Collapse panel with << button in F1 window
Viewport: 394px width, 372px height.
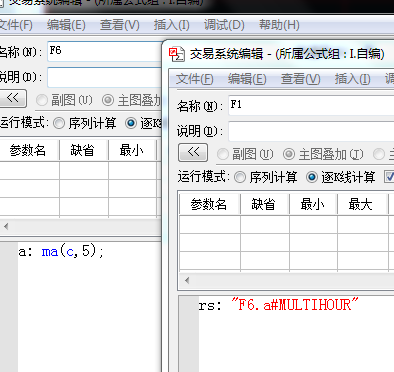point(193,152)
